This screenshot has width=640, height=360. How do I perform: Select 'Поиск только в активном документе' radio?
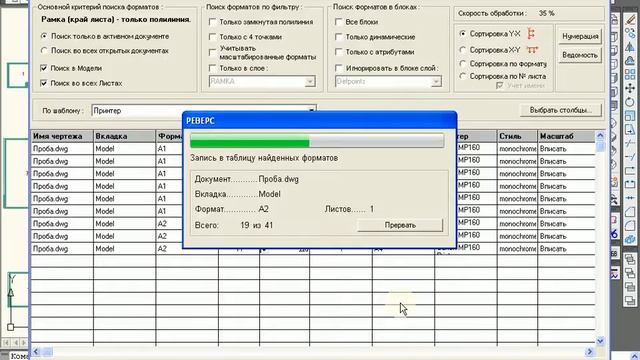44,36
